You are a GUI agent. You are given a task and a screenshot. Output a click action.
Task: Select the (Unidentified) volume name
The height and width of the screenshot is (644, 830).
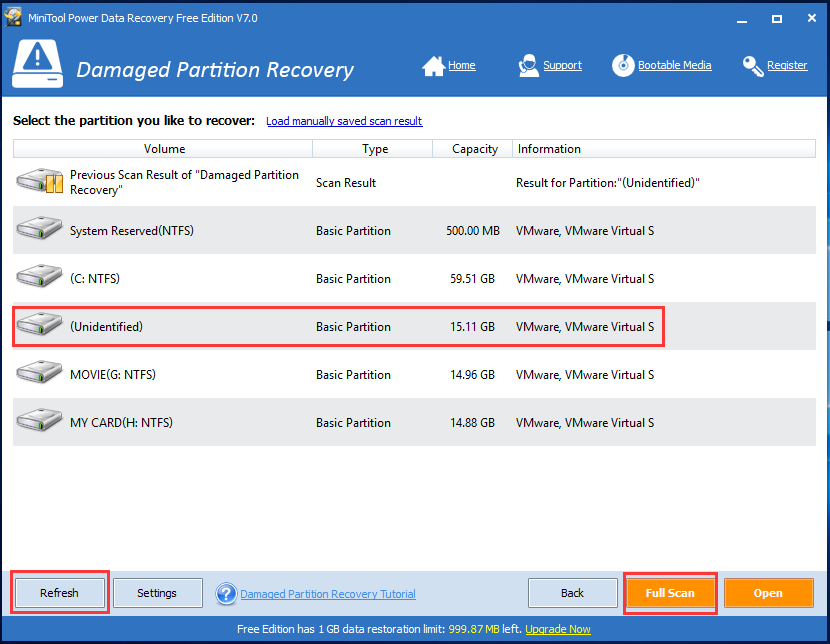click(106, 326)
